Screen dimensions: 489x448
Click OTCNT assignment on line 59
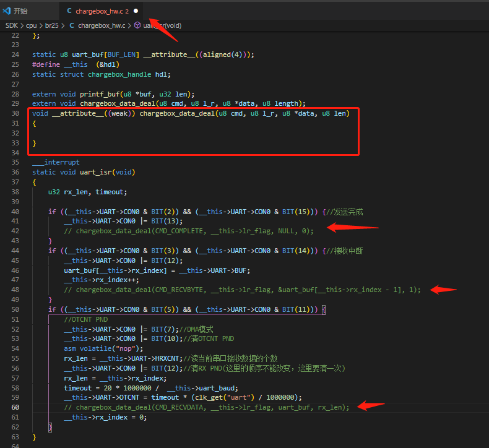point(183,397)
